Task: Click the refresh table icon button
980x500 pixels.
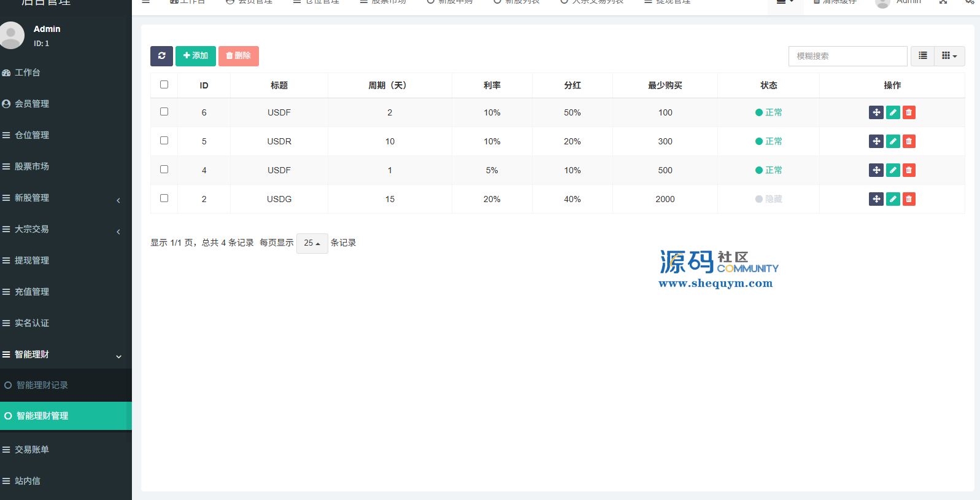Action: (161, 56)
